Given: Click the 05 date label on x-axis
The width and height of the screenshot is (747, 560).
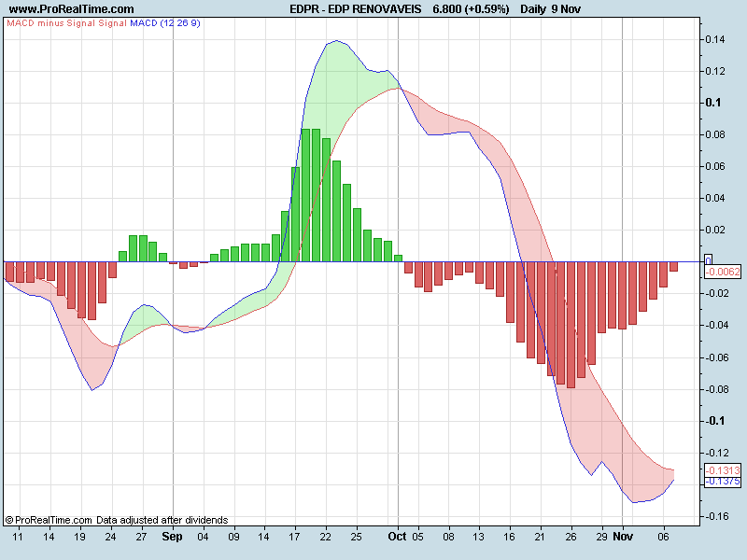Looking at the screenshot, I should (x=417, y=538).
